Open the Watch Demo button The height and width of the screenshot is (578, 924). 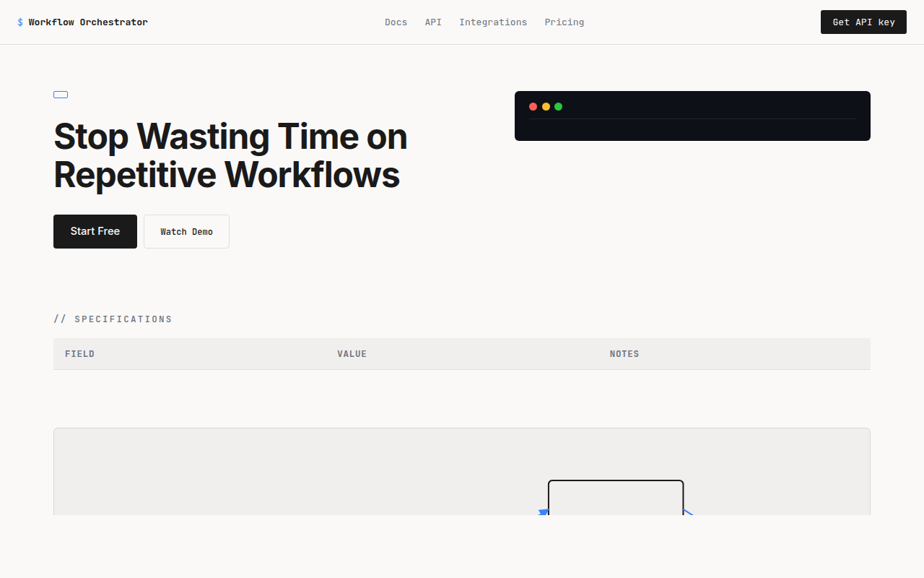pyautogui.click(x=186, y=231)
